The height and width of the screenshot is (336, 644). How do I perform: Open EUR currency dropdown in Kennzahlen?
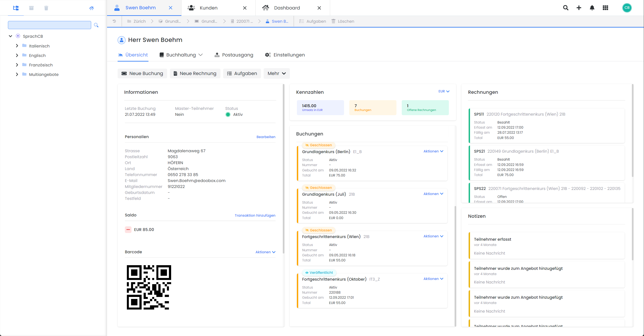tap(444, 91)
